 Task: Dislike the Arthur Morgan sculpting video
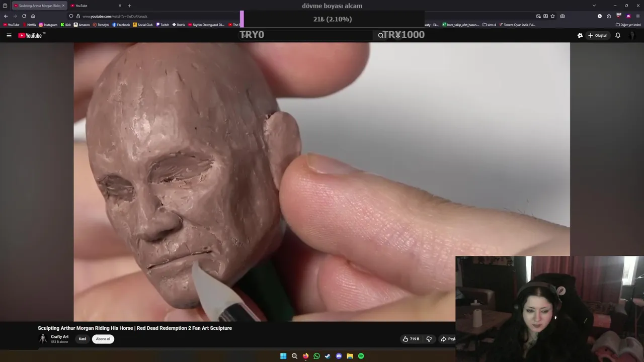pyautogui.click(x=429, y=339)
